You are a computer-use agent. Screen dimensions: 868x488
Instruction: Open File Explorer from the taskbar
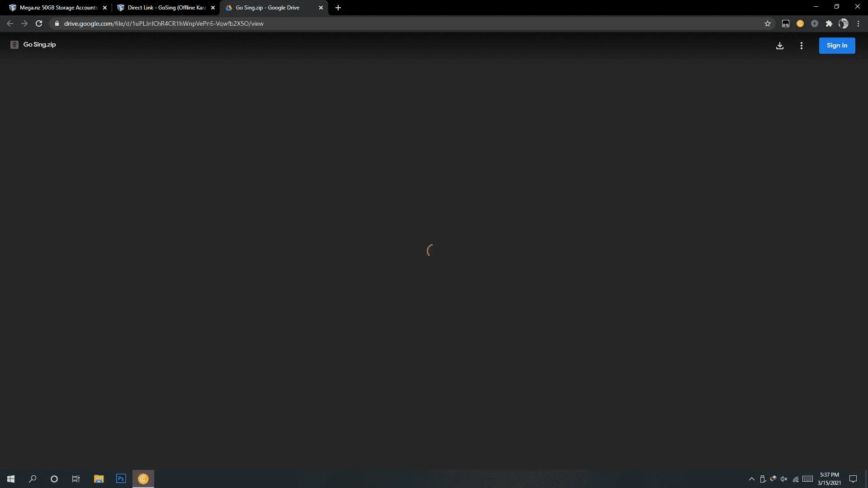tap(99, 479)
